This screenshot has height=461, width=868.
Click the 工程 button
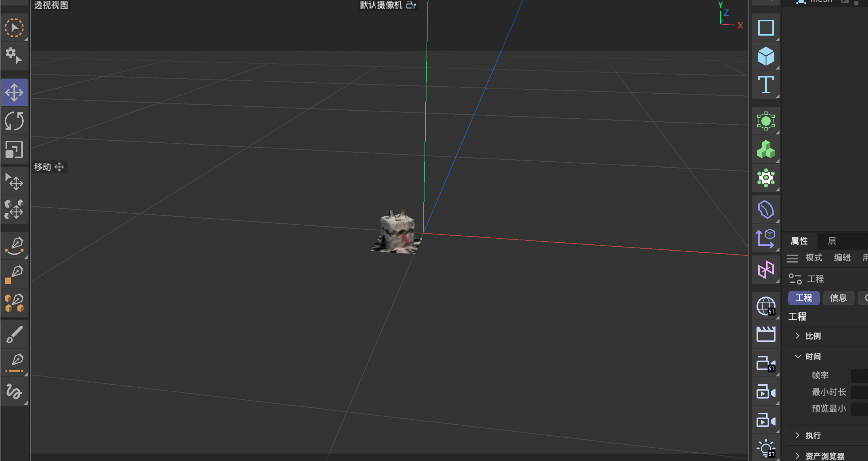point(804,298)
